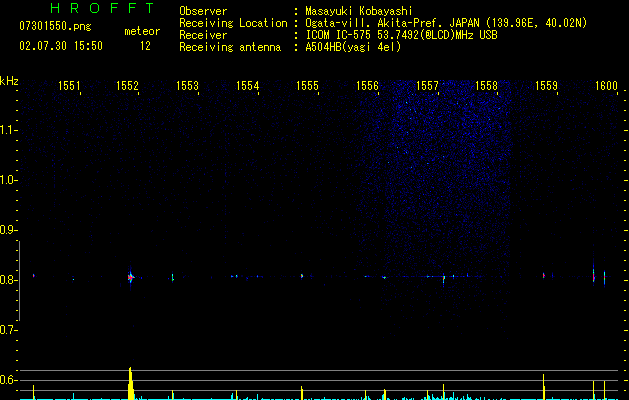This screenshot has width=629, height=400.
Task: Click the 1554 time axis label
Action: 248,86
